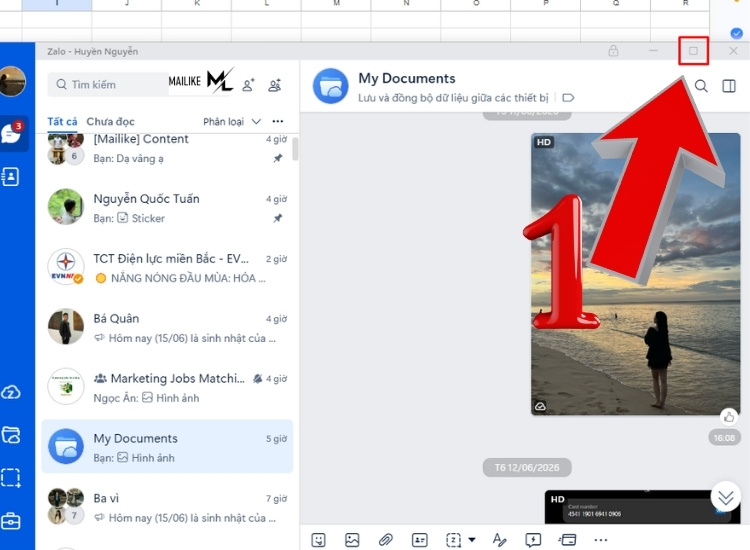Open Zalo Cloud icon in sidebar

11,393
